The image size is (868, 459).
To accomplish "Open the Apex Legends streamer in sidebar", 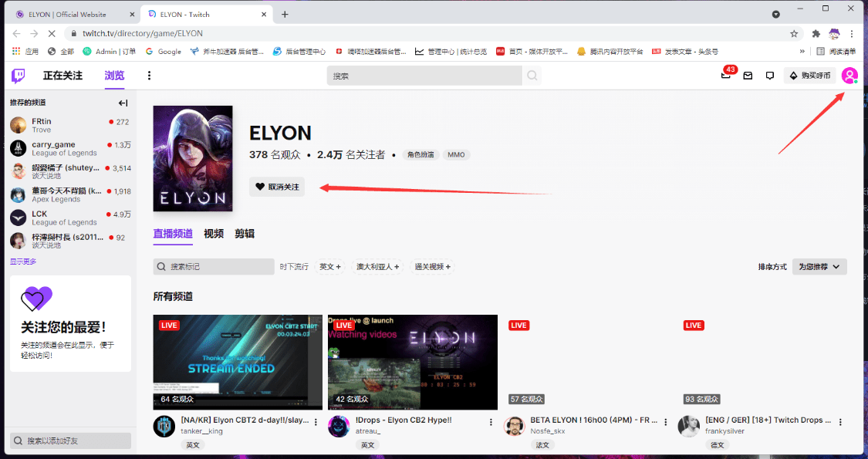I will 70,194.
